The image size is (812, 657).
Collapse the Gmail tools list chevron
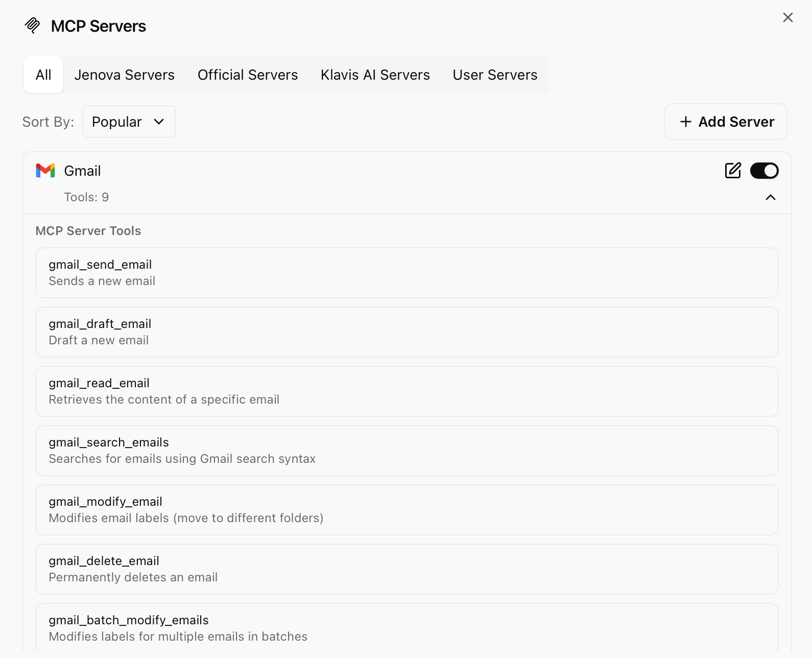771,197
